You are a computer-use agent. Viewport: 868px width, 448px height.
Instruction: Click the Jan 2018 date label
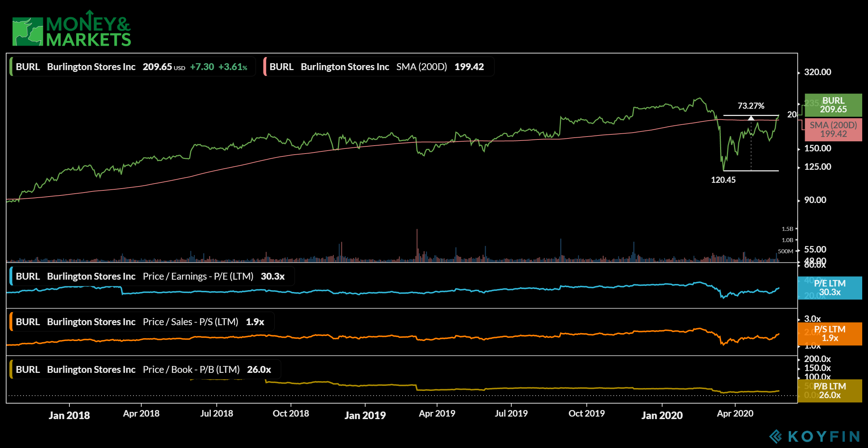pyautogui.click(x=69, y=415)
